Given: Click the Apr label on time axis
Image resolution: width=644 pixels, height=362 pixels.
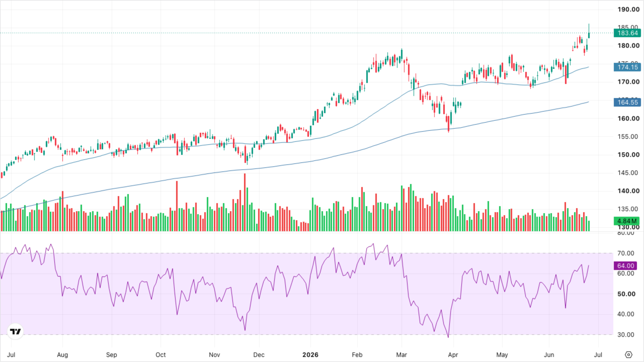Looking at the screenshot, I should coord(453,355).
